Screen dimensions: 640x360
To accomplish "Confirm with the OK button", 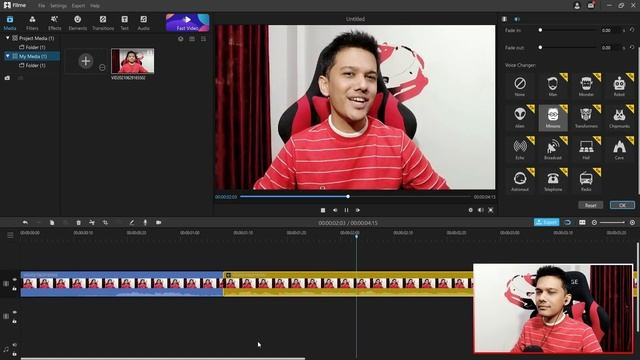I will point(622,205).
